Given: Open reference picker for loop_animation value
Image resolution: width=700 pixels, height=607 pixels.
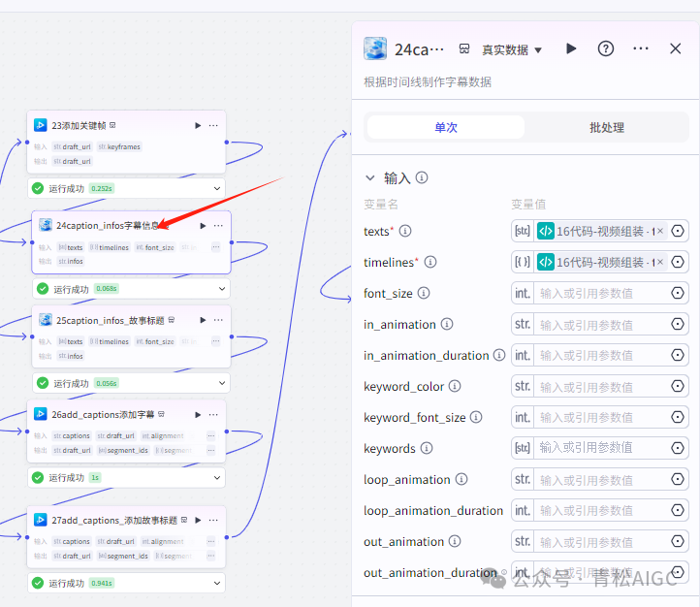Looking at the screenshot, I should click(678, 479).
